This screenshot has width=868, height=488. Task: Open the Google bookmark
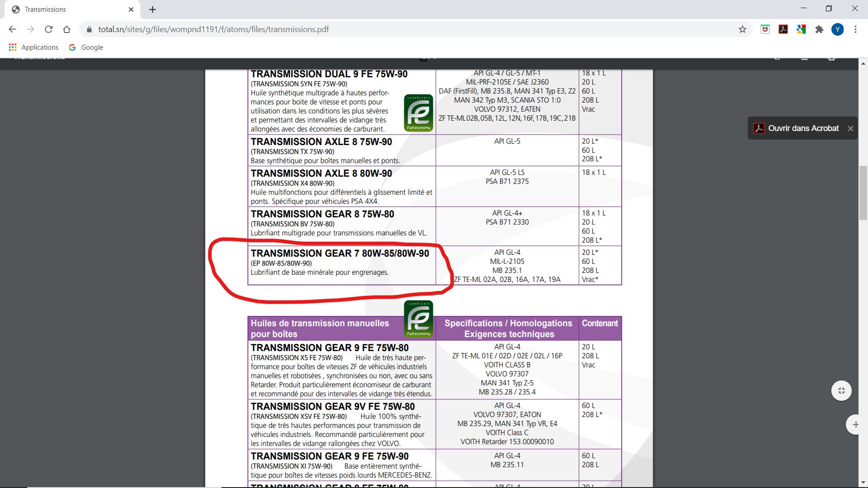coord(86,47)
